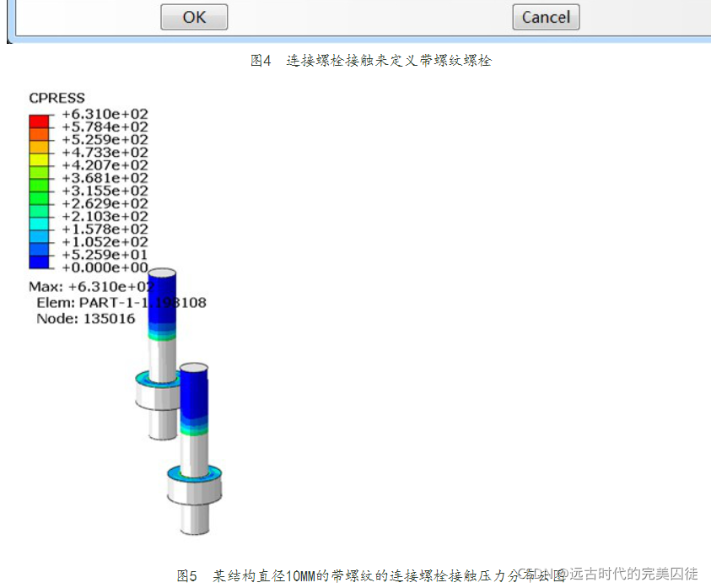Click the CPRESS legend title
Image resolution: width=711 pixels, height=588 pixels.
tap(57, 98)
